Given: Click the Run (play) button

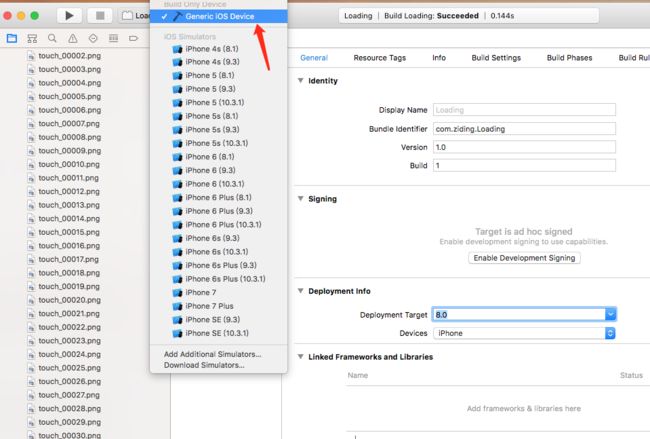Looking at the screenshot, I should 69,16.
